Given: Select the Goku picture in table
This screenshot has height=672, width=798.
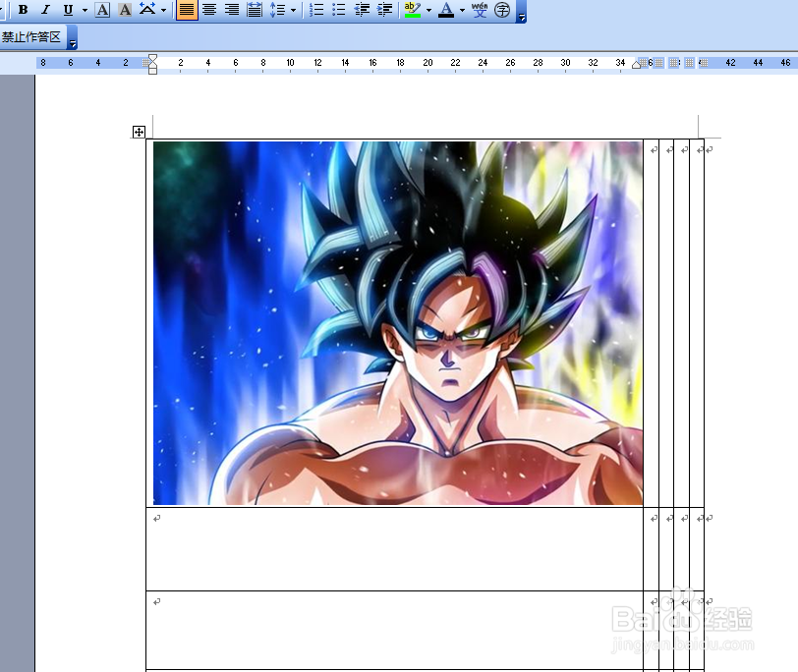Looking at the screenshot, I should 398,323.
